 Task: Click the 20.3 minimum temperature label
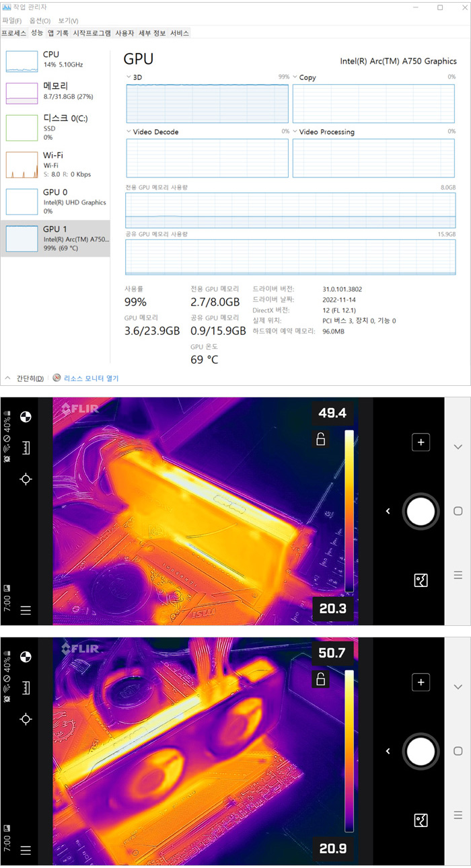coord(333,608)
